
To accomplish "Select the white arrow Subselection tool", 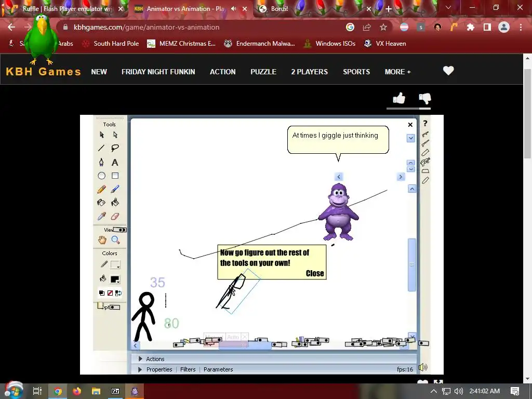I will pos(115,135).
